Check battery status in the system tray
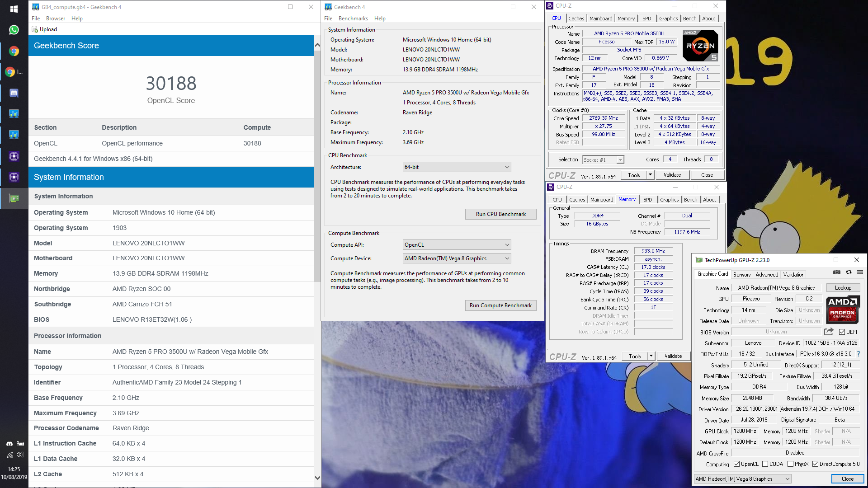Screen dimensions: 868x488 (x=20, y=444)
